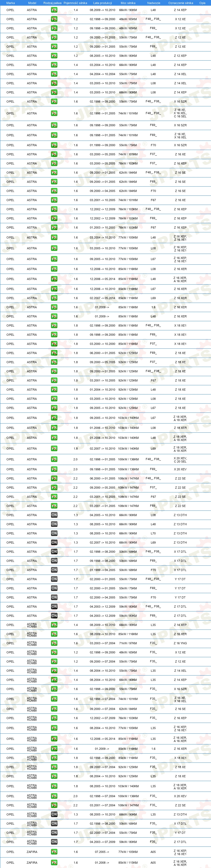This screenshot has height=868, width=211.
Task: Click the body code L69 in the Z 16 XER row
Action: point(153,298)
